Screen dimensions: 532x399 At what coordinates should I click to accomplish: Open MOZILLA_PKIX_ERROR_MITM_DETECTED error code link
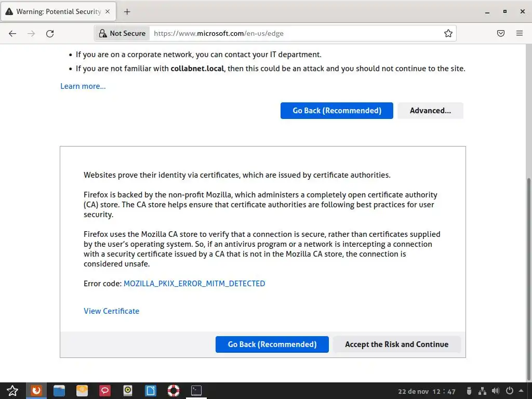point(194,284)
